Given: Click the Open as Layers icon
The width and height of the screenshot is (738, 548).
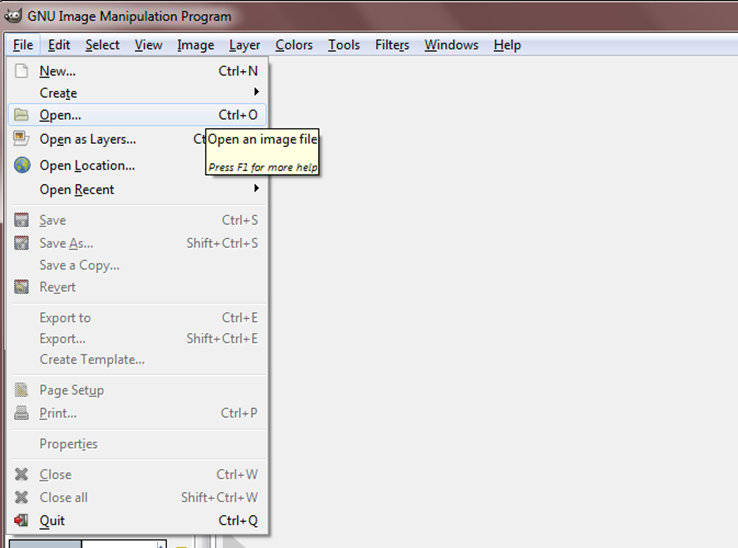Looking at the screenshot, I should (21, 139).
